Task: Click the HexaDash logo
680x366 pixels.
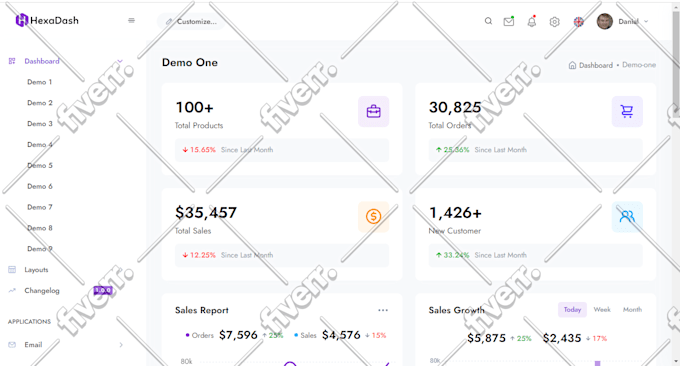Action: (x=47, y=20)
